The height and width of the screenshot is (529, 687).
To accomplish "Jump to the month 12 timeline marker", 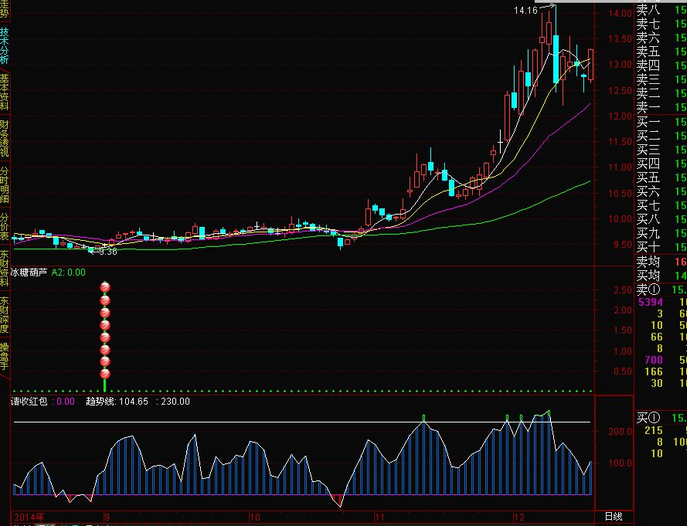I will coord(519,517).
